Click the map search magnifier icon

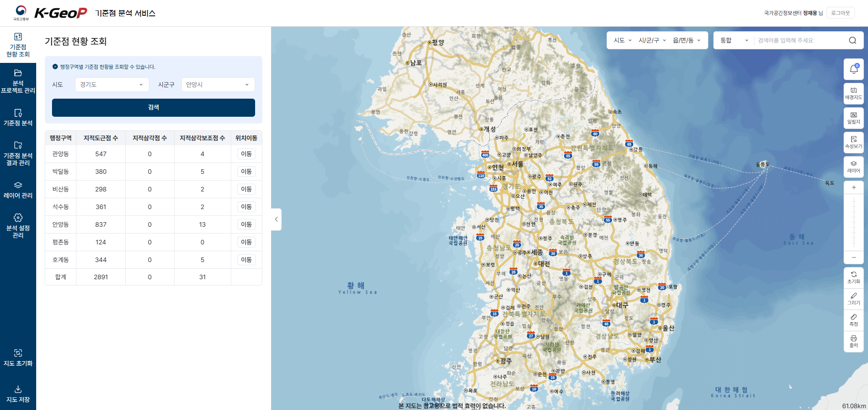[852, 40]
